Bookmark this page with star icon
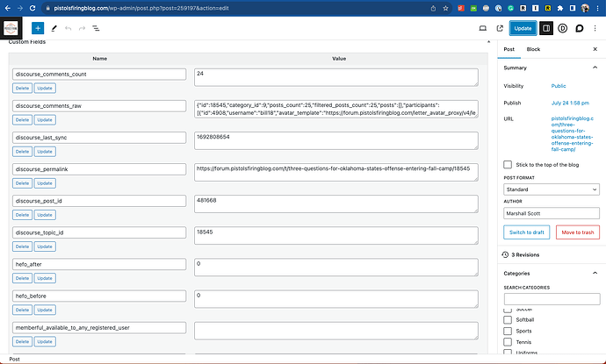606x364 pixels. (445, 8)
